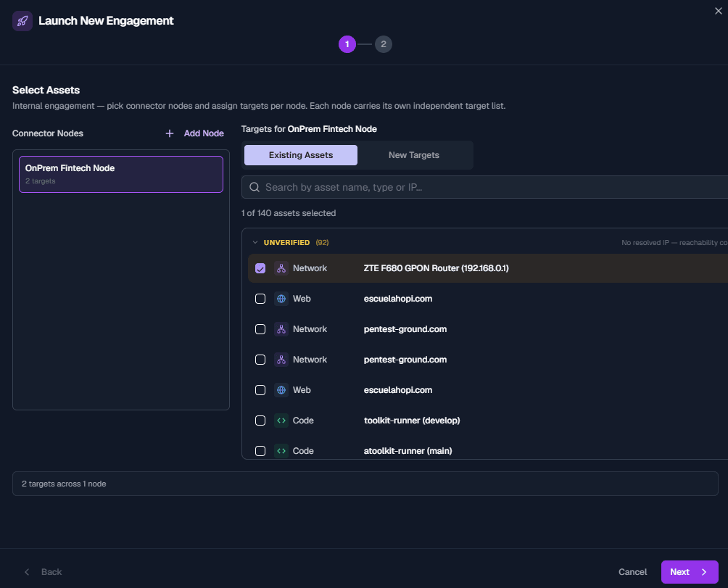This screenshot has width=728, height=588.
Task: Switch to the Existing Assets tab
Action: coord(301,155)
